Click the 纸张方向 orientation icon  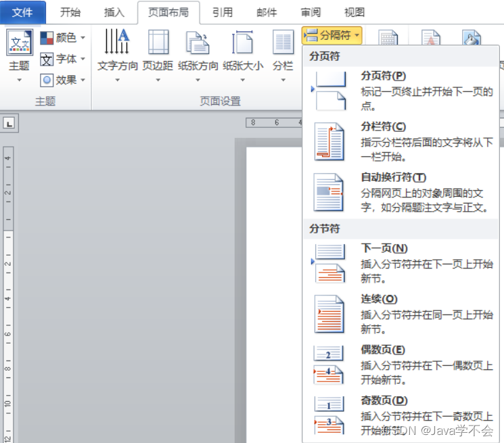tap(198, 43)
